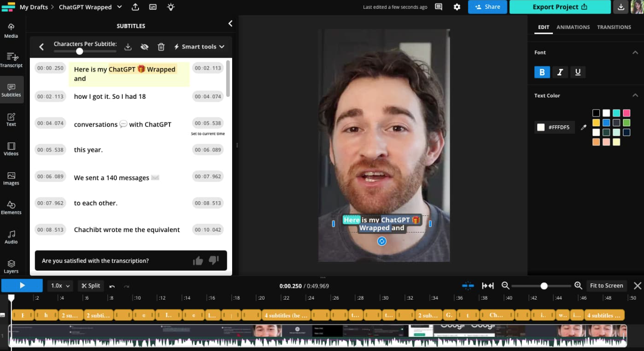Open the Images sidebar panel
The width and height of the screenshot is (644, 351).
coord(11,178)
